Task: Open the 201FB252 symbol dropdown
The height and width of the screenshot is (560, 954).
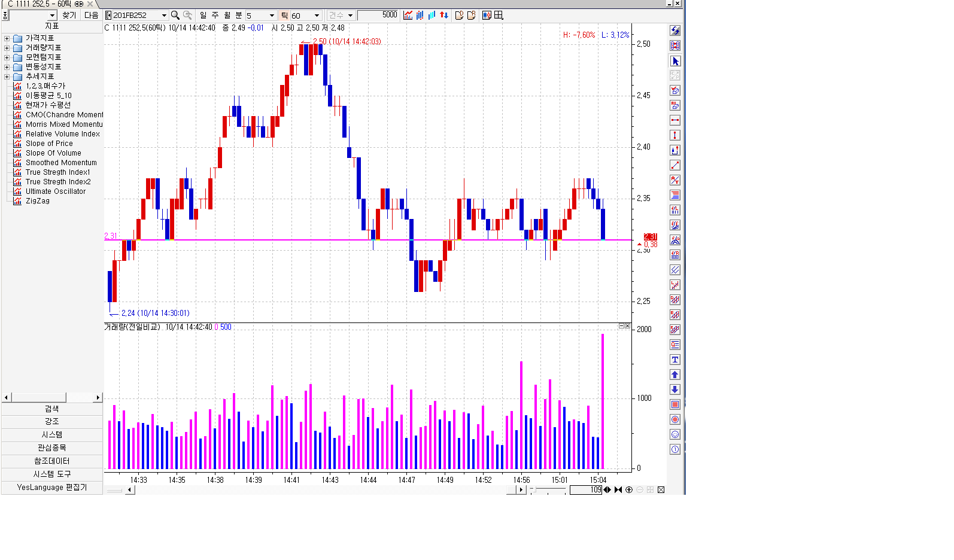Action: [x=164, y=16]
